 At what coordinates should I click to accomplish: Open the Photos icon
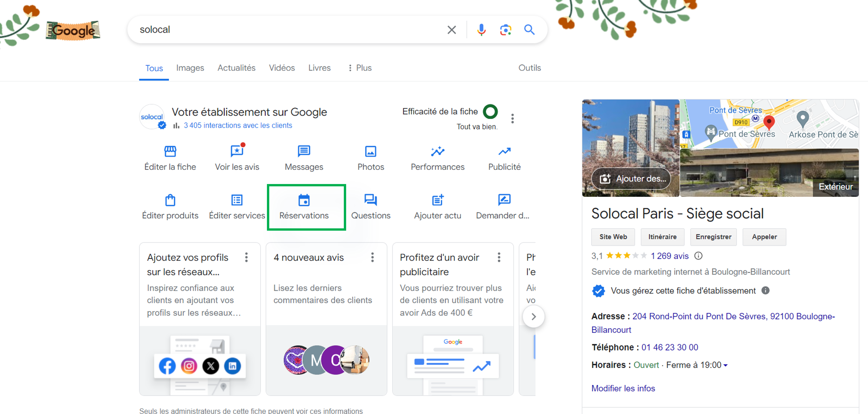click(x=371, y=151)
